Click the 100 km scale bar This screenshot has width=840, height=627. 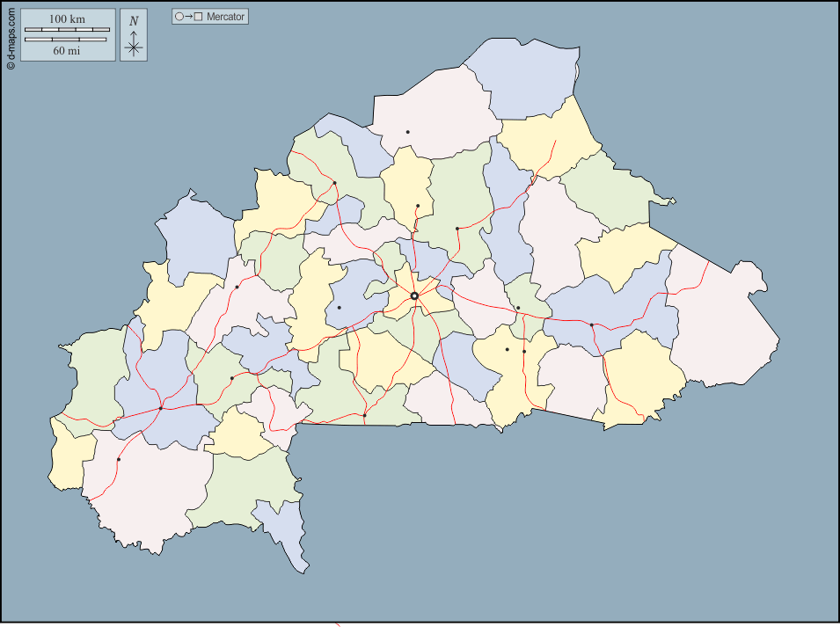pos(67,30)
